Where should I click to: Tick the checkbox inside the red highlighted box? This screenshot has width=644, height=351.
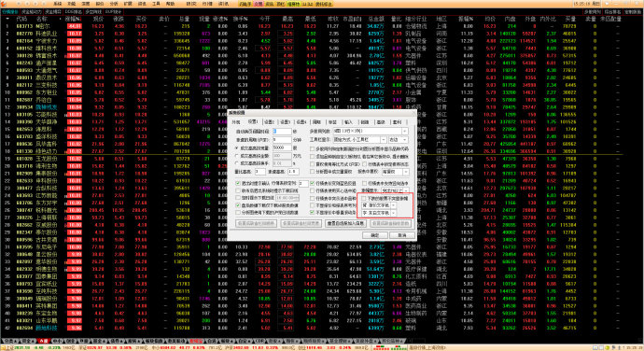[363, 198]
